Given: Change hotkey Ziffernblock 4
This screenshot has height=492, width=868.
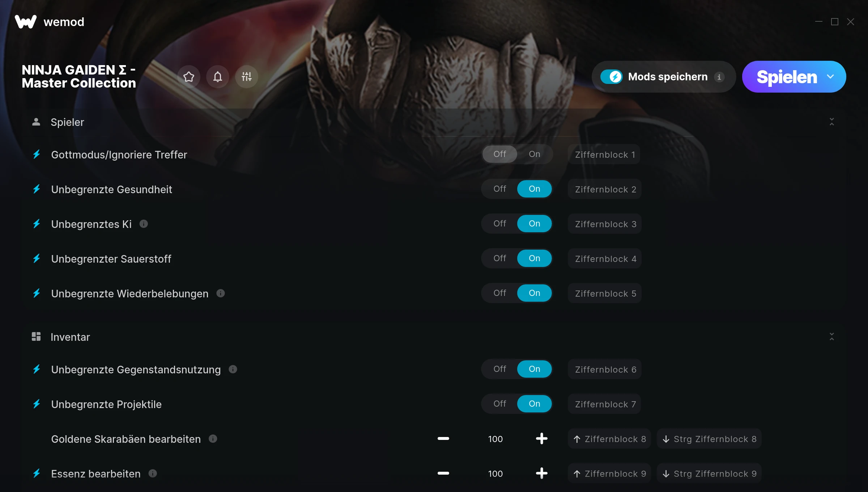Looking at the screenshot, I should click(605, 259).
